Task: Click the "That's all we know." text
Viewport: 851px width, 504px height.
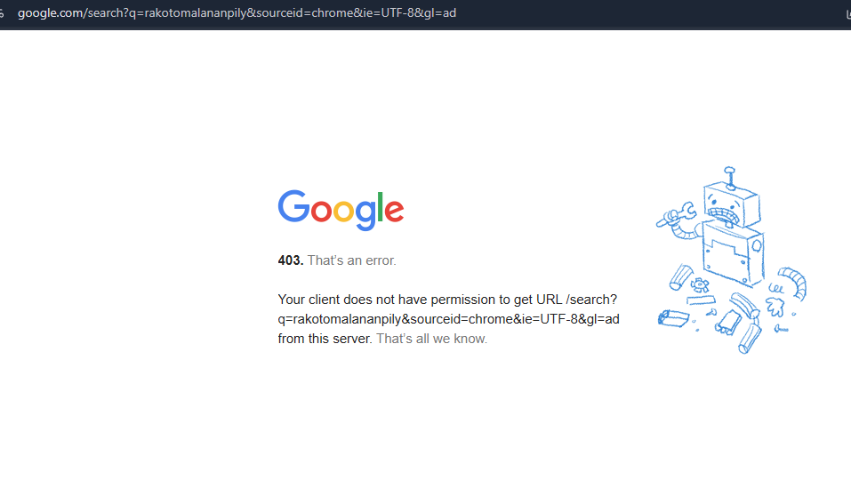Action: pos(432,339)
